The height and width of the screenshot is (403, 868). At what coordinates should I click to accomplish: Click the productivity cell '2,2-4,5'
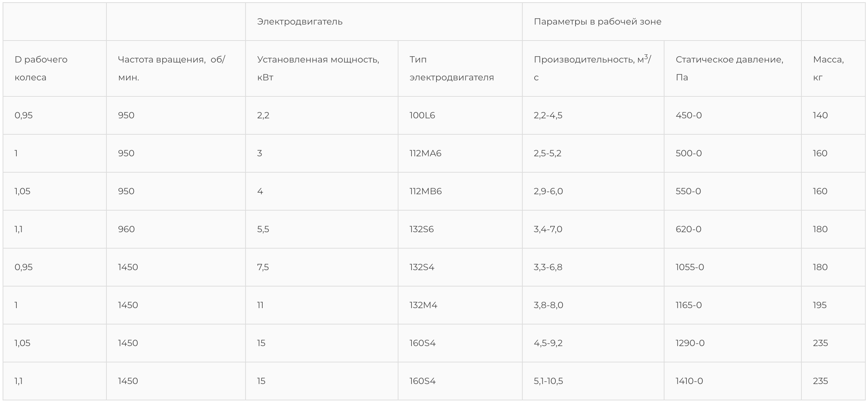click(548, 115)
